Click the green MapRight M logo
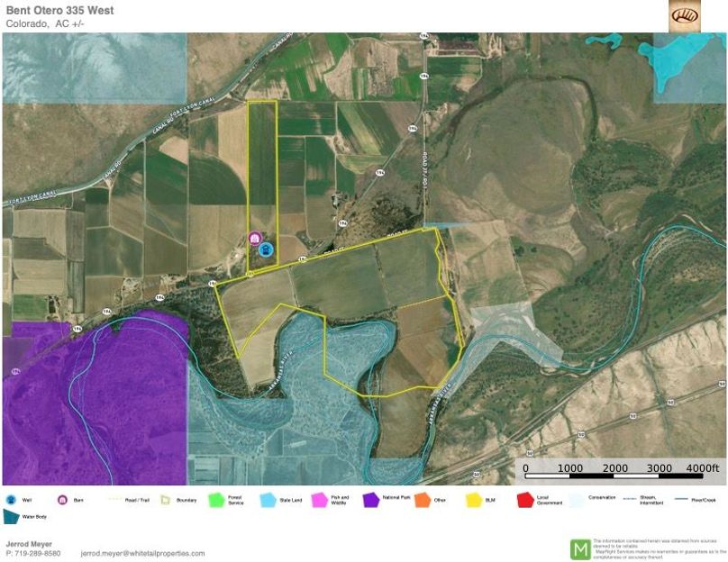Image resolution: width=728 pixels, height=562 pixels. point(580,548)
